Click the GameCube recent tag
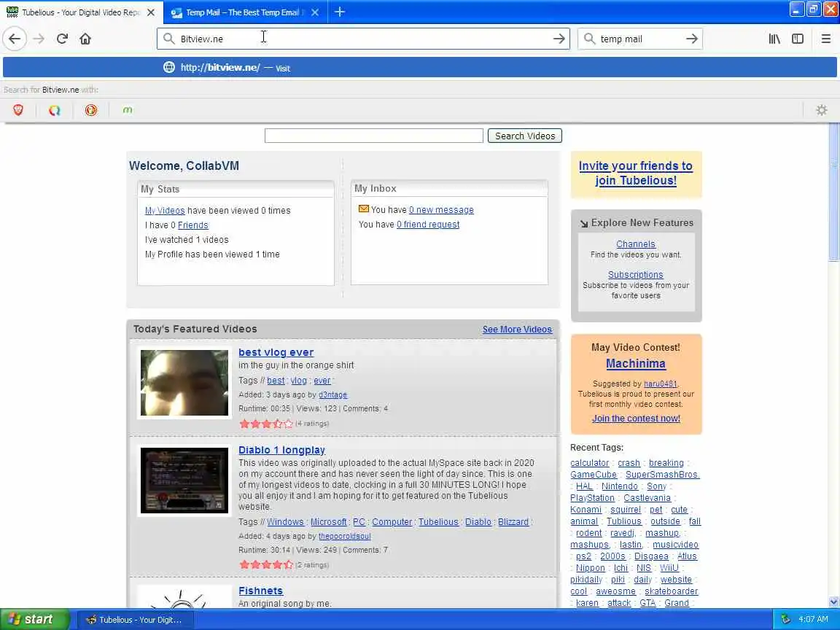 pos(594,475)
